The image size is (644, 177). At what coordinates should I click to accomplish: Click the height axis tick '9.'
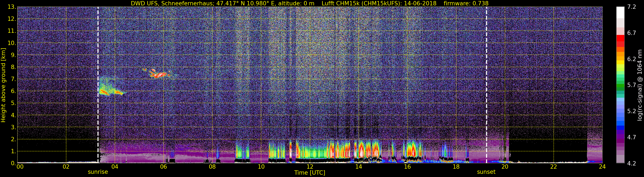pyautogui.click(x=13, y=55)
